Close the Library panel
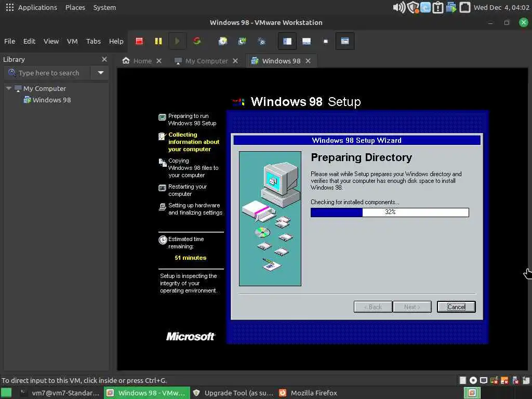 [104, 59]
